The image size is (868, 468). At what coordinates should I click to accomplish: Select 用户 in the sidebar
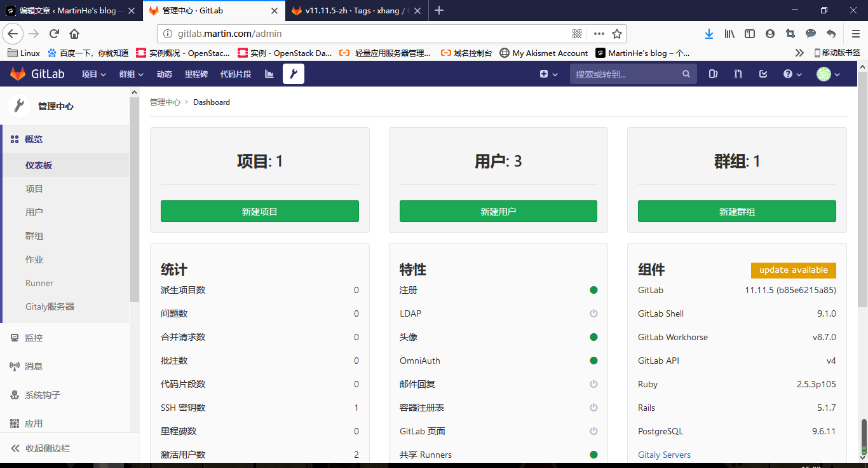pyautogui.click(x=34, y=212)
